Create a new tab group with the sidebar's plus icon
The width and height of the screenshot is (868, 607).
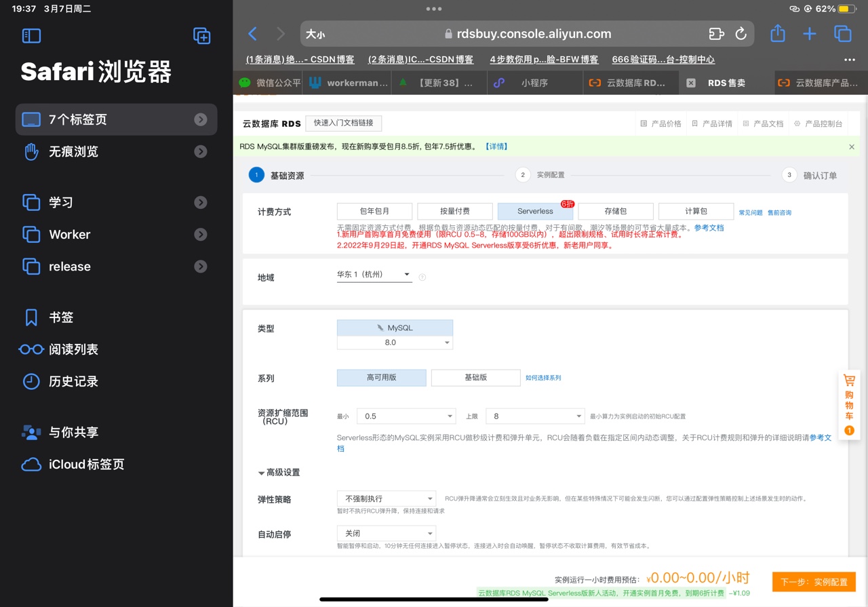pos(201,36)
